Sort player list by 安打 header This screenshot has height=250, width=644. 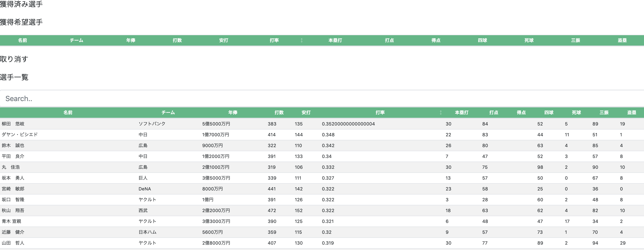[x=306, y=113]
